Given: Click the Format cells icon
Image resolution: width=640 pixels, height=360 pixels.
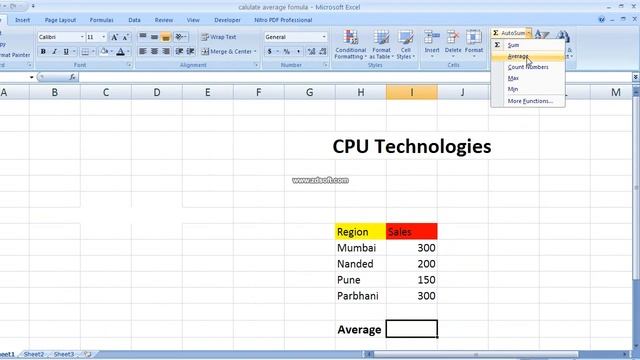Looking at the screenshot, I should pos(473,38).
